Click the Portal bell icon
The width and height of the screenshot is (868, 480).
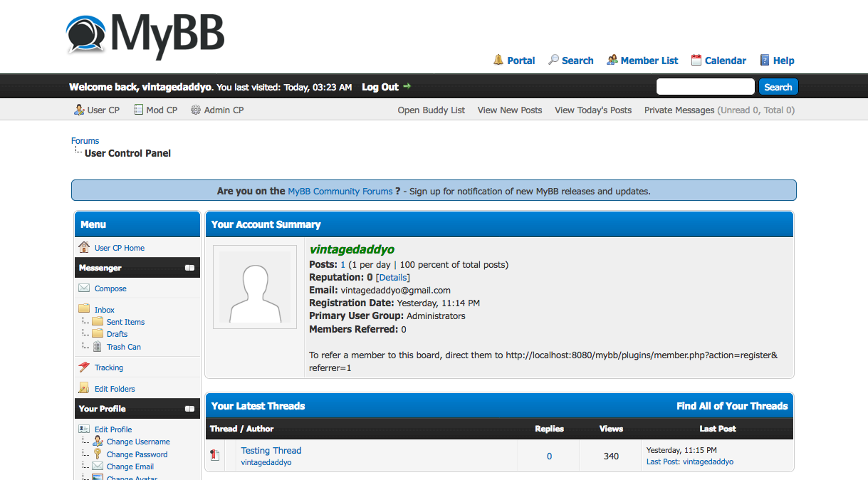click(x=498, y=61)
